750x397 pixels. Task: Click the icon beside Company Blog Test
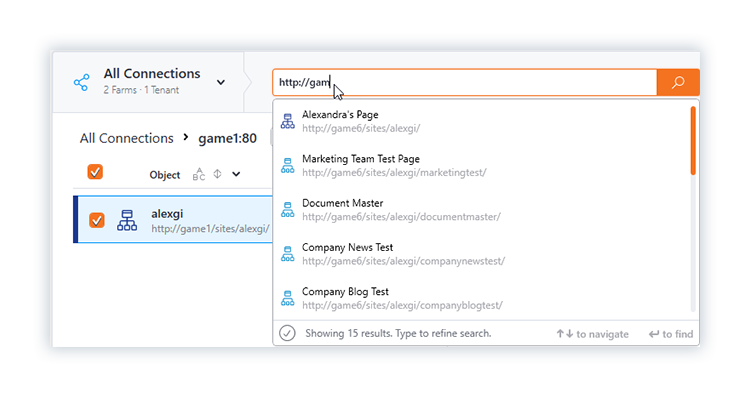(x=287, y=298)
